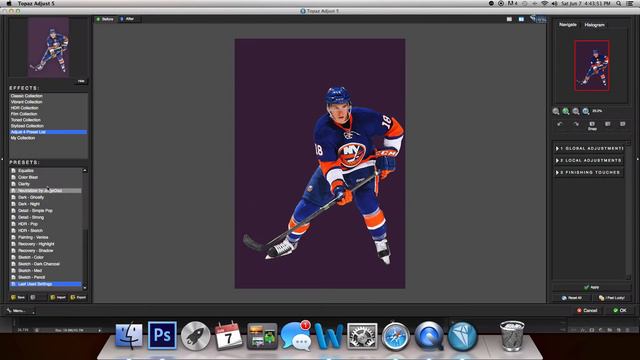Click the green zoom in magnifier icon
The height and width of the screenshot is (360, 640).
click(566, 111)
